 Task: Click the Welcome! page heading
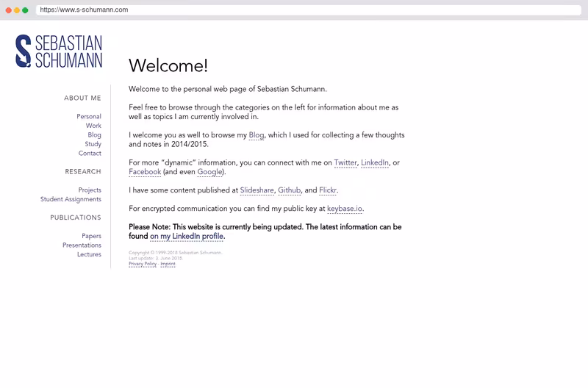point(168,65)
